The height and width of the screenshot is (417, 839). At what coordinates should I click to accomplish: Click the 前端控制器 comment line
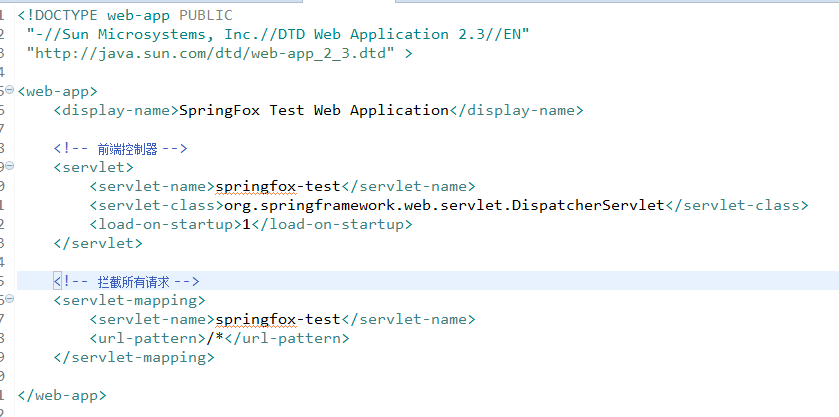click(x=121, y=148)
